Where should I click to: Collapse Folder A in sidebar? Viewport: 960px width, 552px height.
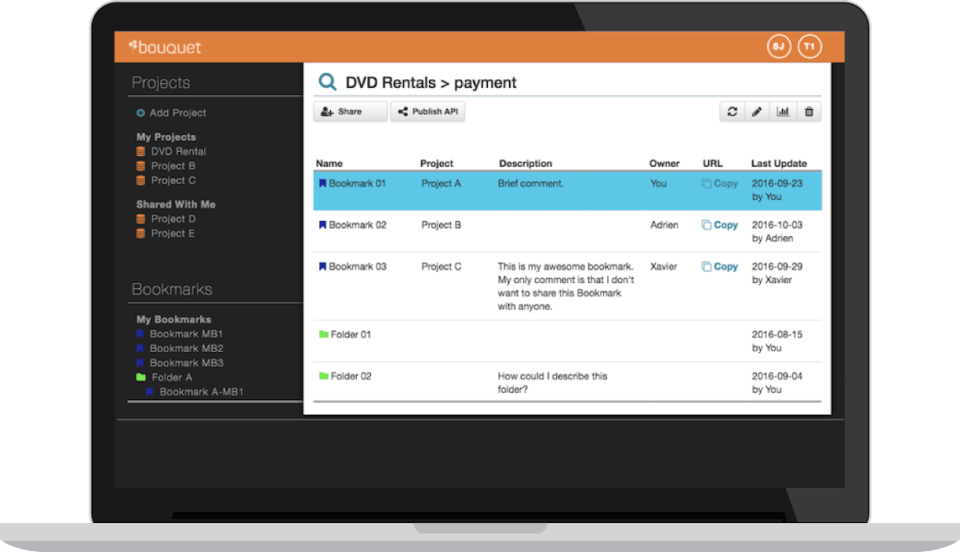coord(164,378)
